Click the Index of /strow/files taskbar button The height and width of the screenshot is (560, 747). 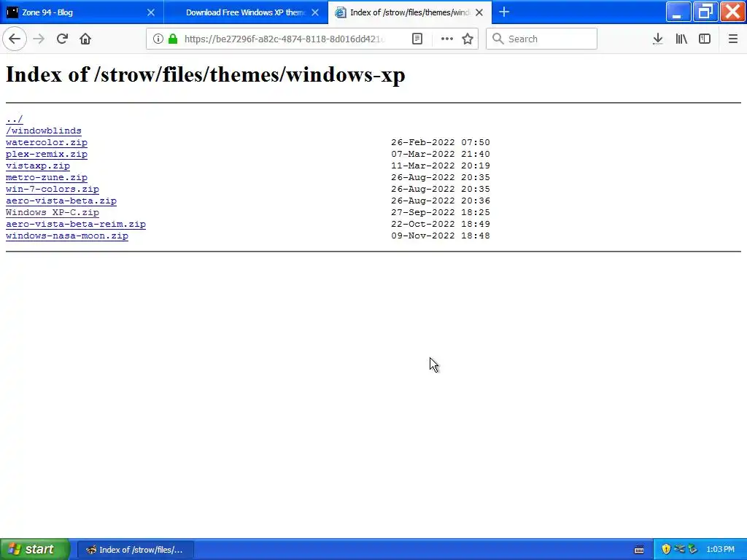(135, 550)
